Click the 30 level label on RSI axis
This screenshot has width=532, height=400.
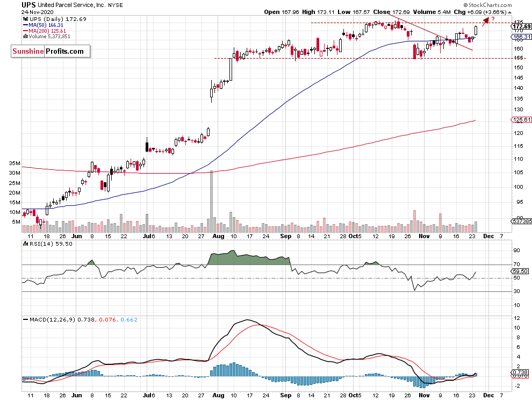516,291
